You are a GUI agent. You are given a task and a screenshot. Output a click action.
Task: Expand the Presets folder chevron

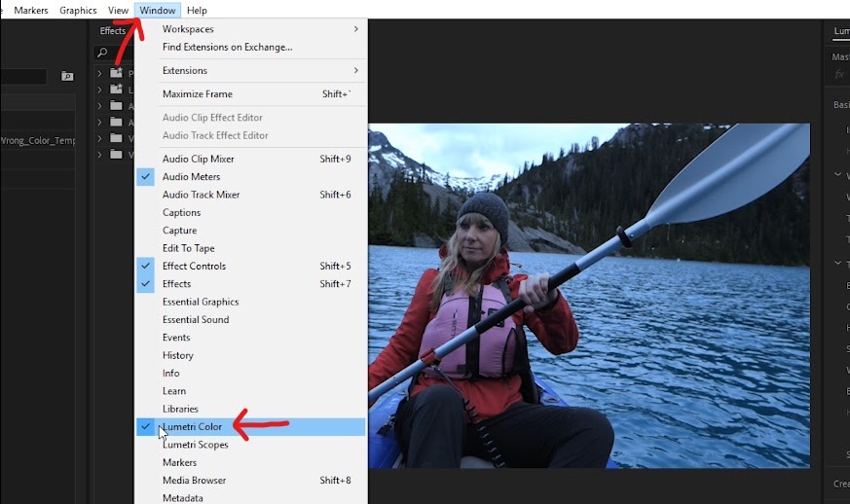pyautogui.click(x=99, y=73)
